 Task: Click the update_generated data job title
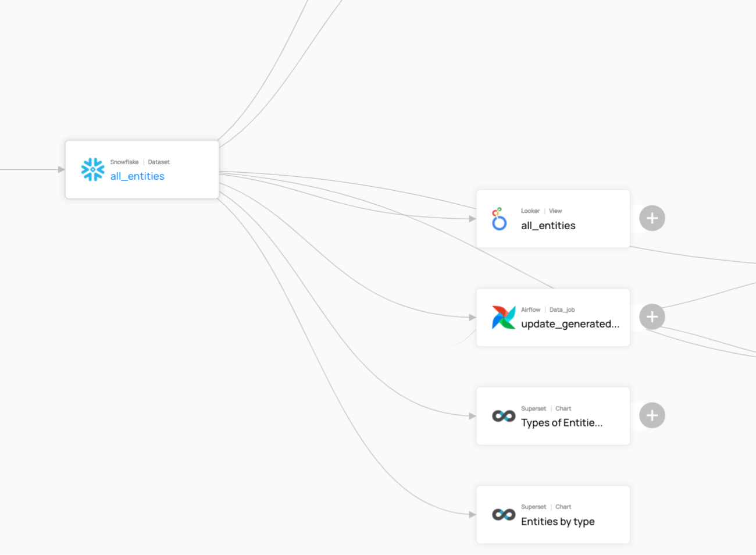pyautogui.click(x=570, y=324)
